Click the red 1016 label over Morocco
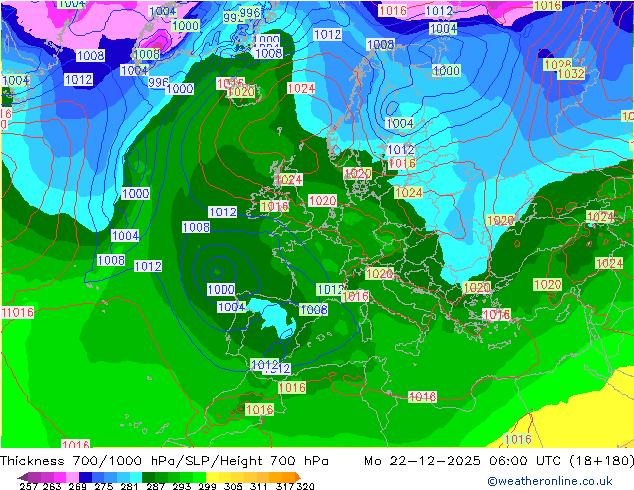634x490 pixels. (260, 410)
